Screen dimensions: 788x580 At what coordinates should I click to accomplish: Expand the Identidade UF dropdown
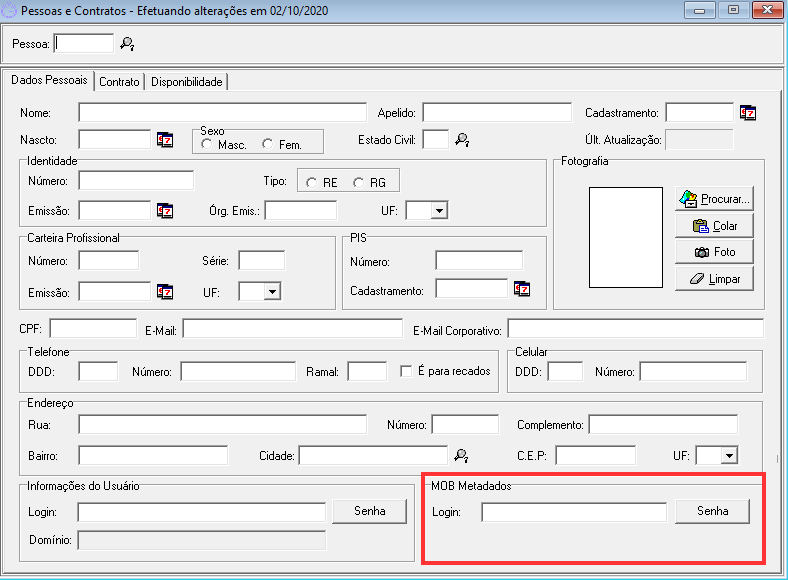(438, 211)
